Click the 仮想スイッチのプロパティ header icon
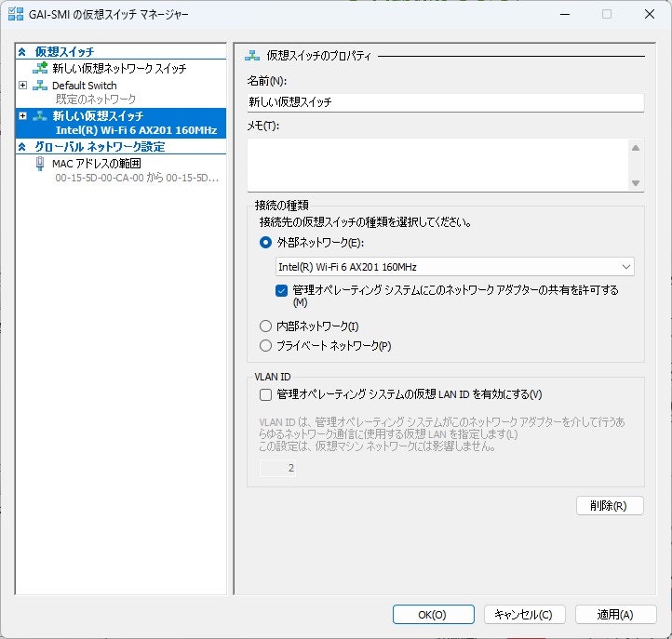This screenshot has width=672, height=639. coord(252,55)
